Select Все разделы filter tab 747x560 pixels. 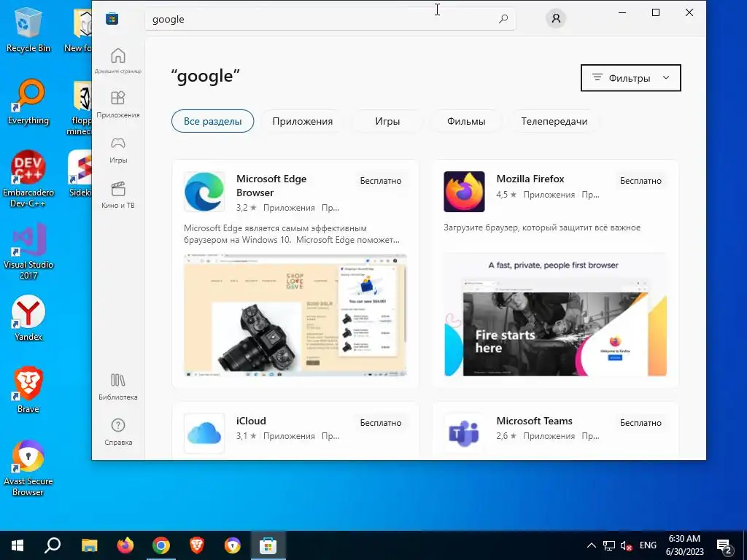[x=212, y=121]
